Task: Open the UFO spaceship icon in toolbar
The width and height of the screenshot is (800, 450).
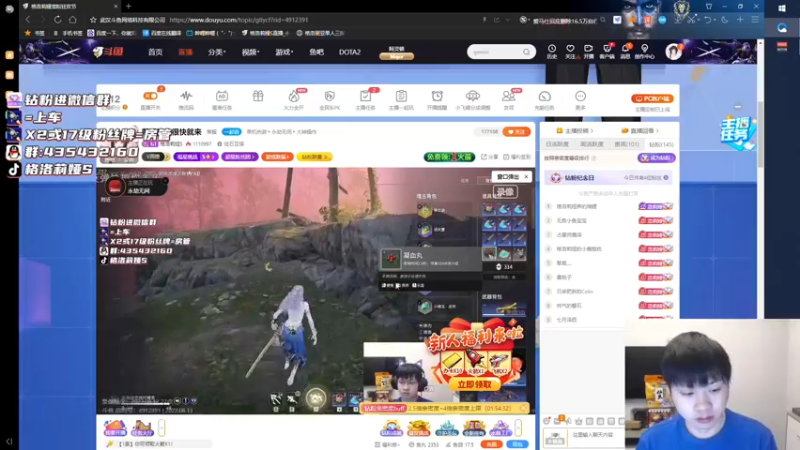Action: pyautogui.click(x=472, y=96)
